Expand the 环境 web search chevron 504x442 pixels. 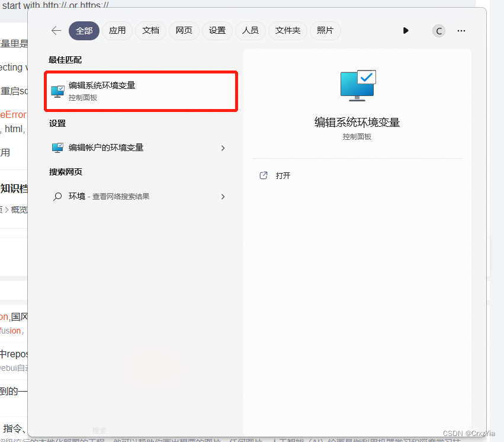(223, 196)
